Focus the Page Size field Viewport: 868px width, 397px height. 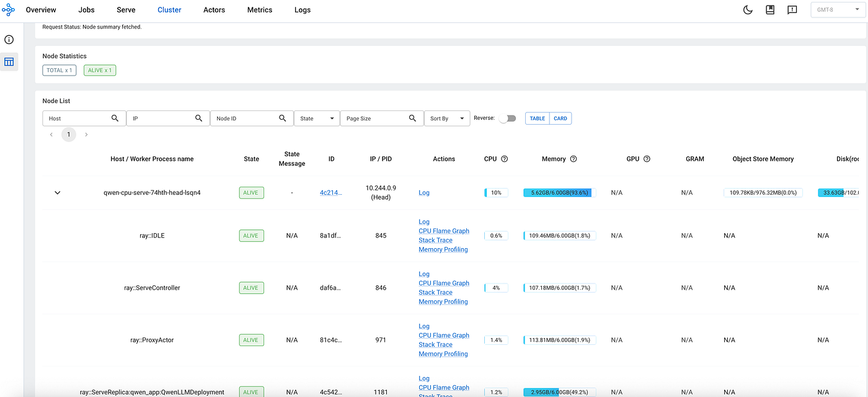click(x=382, y=118)
